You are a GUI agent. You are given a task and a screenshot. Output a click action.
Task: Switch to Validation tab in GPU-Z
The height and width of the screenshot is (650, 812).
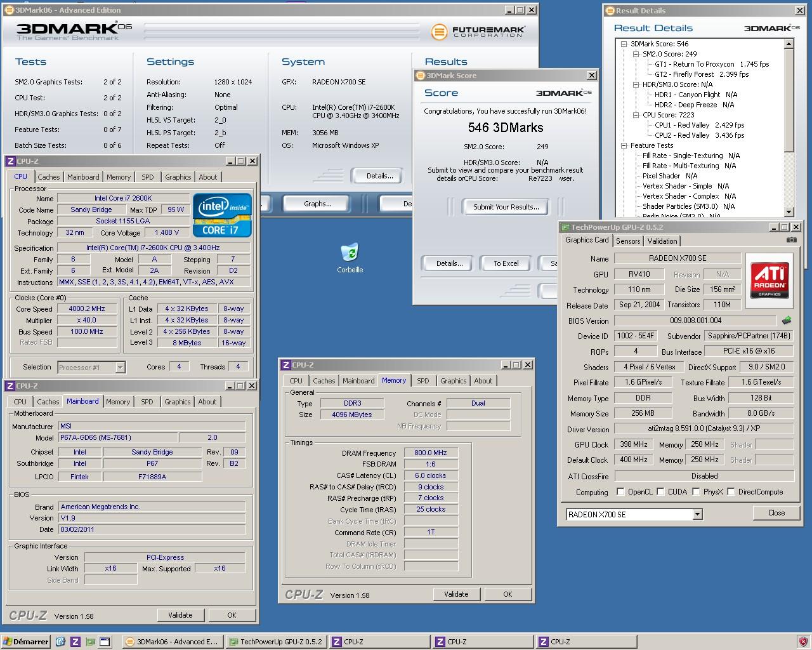pos(662,241)
